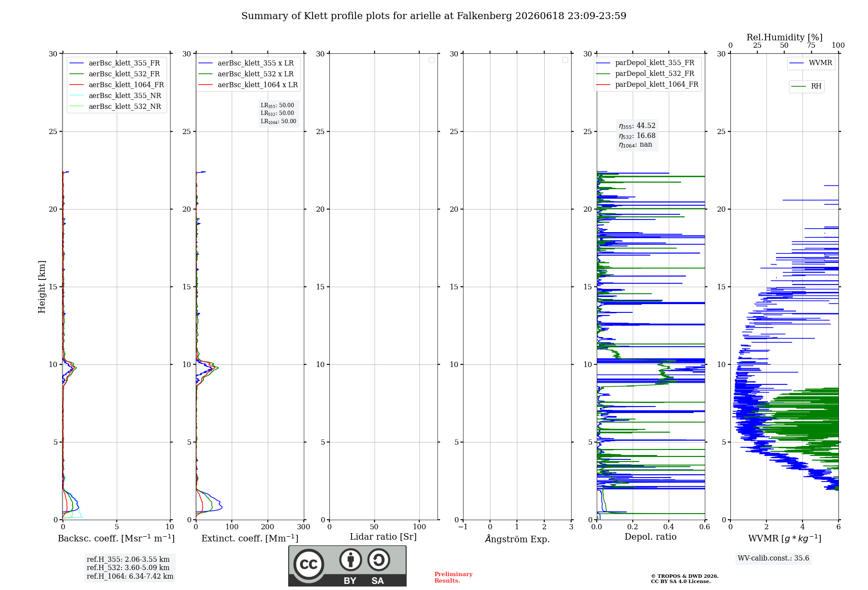Click the attribution person icon in license badge
The width and height of the screenshot is (868, 590).
[351, 560]
